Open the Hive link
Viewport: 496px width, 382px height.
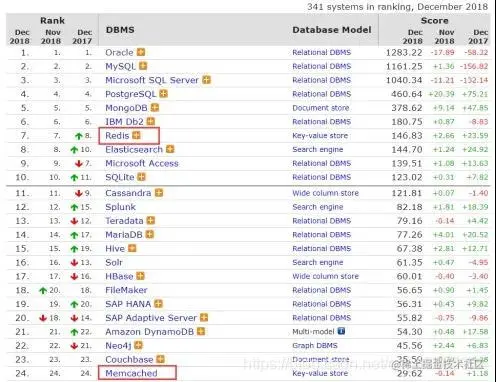point(115,249)
